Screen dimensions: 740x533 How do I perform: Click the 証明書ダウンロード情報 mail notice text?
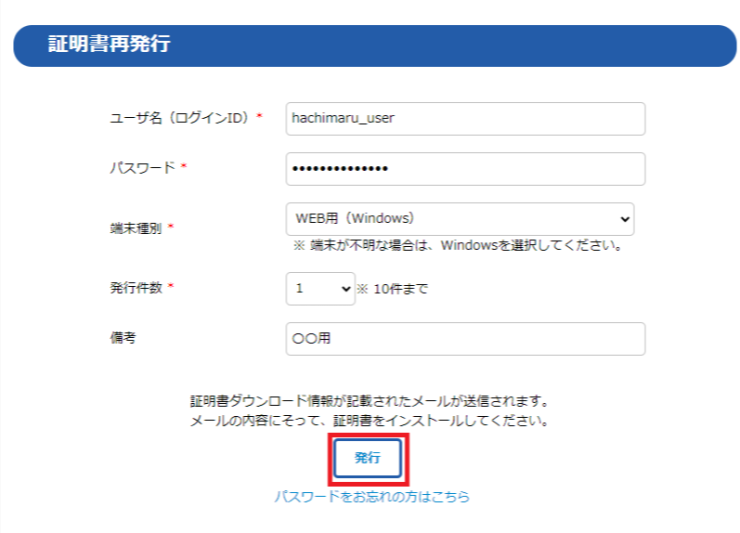[x=370, y=402]
